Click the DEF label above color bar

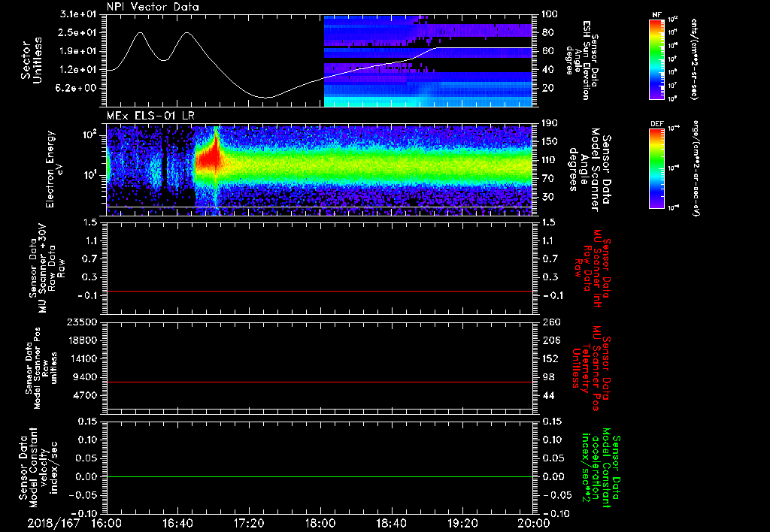(656, 124)
